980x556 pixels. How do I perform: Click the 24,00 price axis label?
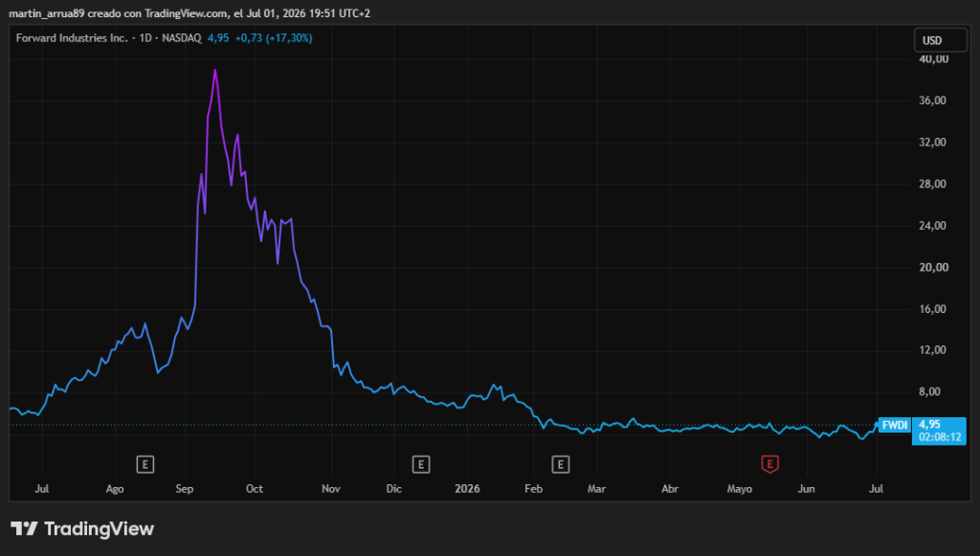pyautogui.click(x=932, y=226)
